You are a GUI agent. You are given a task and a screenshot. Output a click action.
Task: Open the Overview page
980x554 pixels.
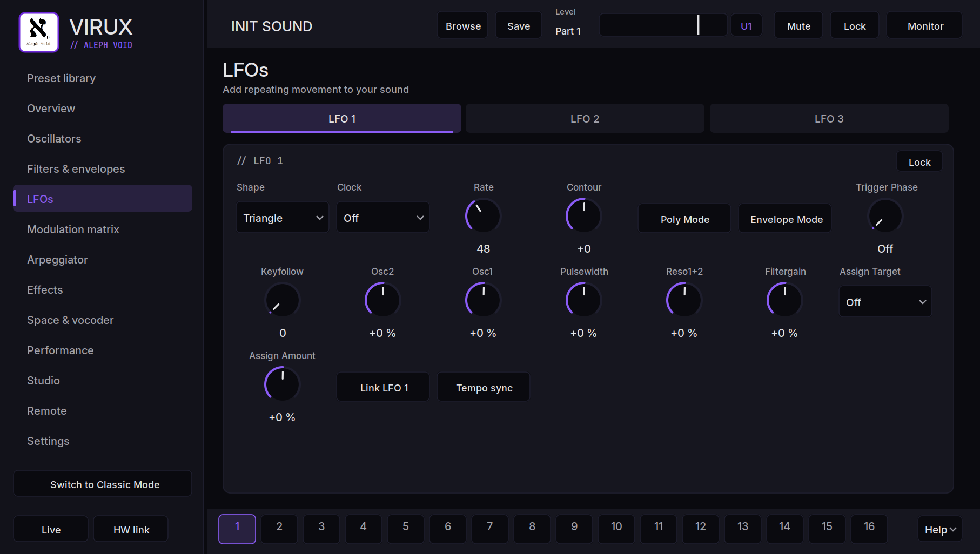point(103,108)
